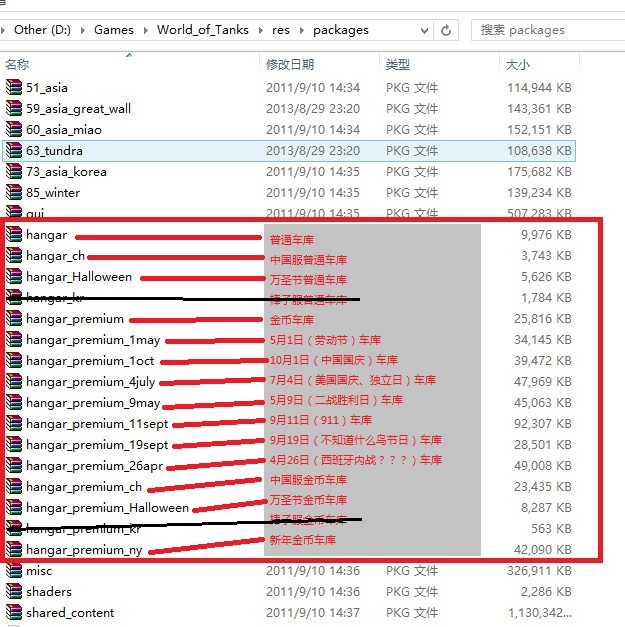The width and height of the screenshot is (625, 627).
Task: Click the 114,944 KB size value
Action: (539, 88)
